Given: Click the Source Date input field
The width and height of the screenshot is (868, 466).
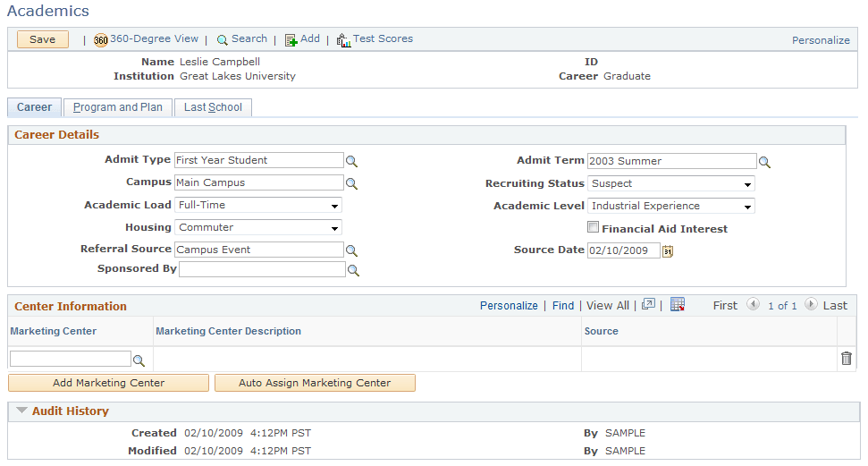Looking at the screenshot, I should click(x=624, y=250).
